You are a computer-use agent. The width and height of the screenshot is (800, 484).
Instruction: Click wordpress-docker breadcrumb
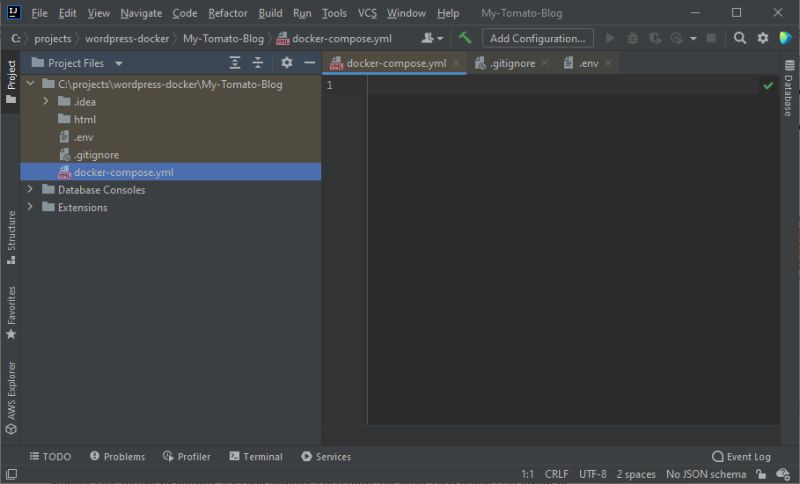pos(127,39)
